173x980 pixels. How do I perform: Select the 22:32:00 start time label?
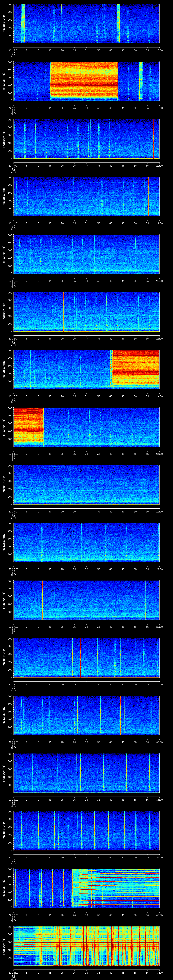13,915
